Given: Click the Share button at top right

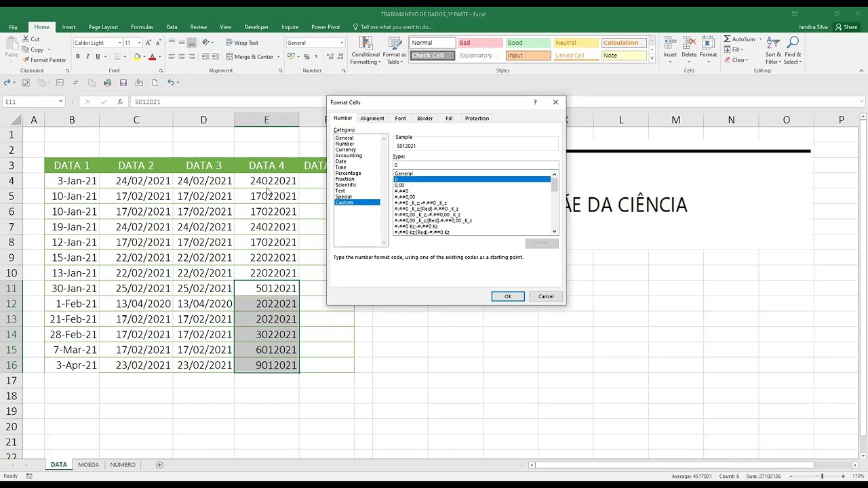Looking at the screenshot, I should click(x=847, y=27).
